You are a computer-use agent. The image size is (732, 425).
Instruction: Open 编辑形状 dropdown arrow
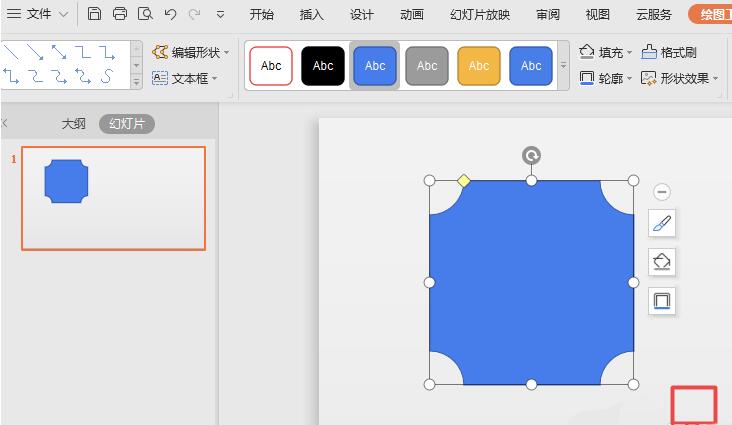coord(226,52)
